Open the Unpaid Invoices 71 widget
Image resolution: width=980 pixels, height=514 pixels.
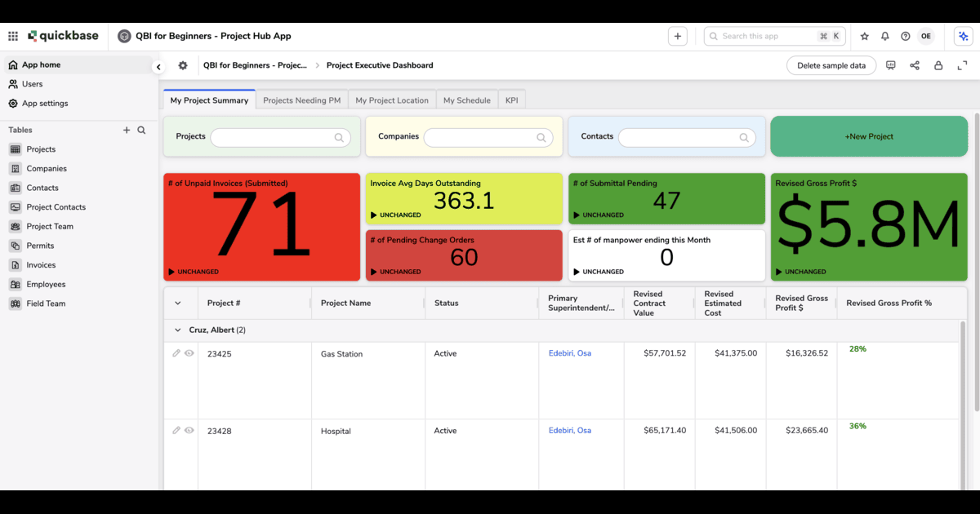pyautogui.click(x=261, y=227)
